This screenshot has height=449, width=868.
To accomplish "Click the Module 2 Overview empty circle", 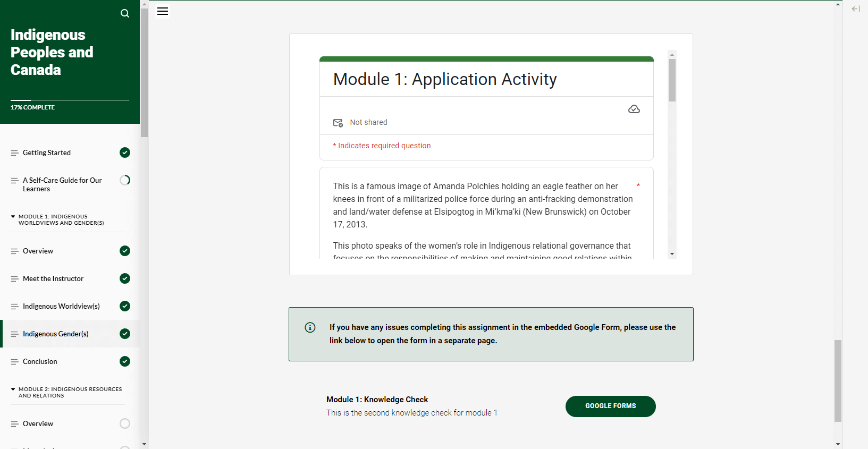I will pos(125,423).
